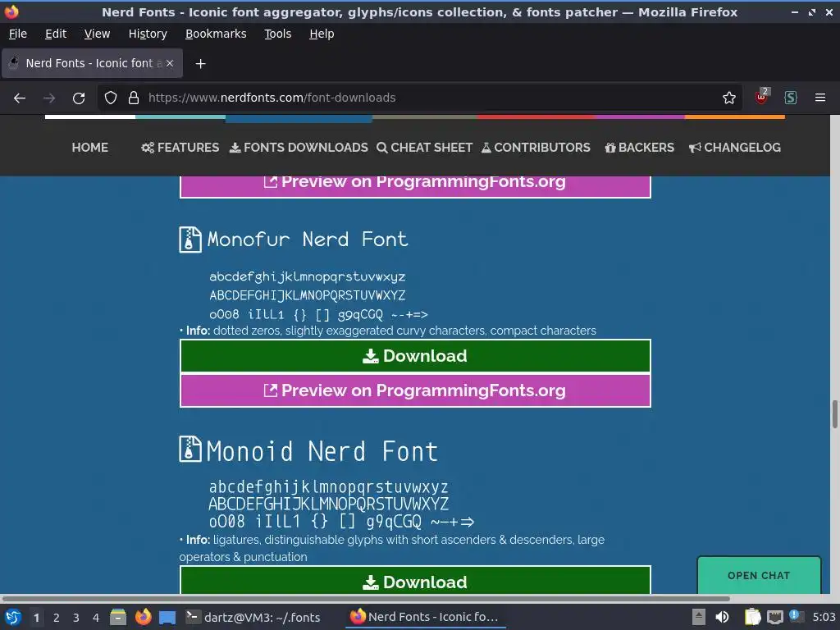The width and height of the screenshot is (840, 630).
Task: Open the CONTRIBUTORS nav link
Action: coord(536,148)
